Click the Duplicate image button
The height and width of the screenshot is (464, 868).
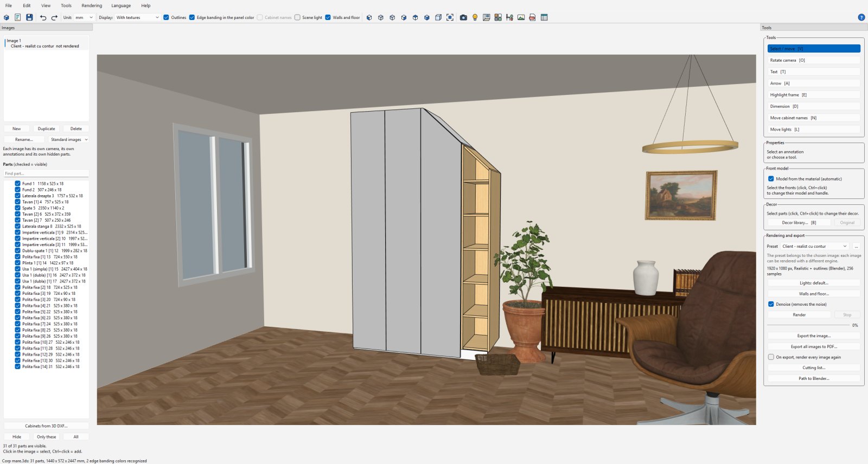click(47, 129)
